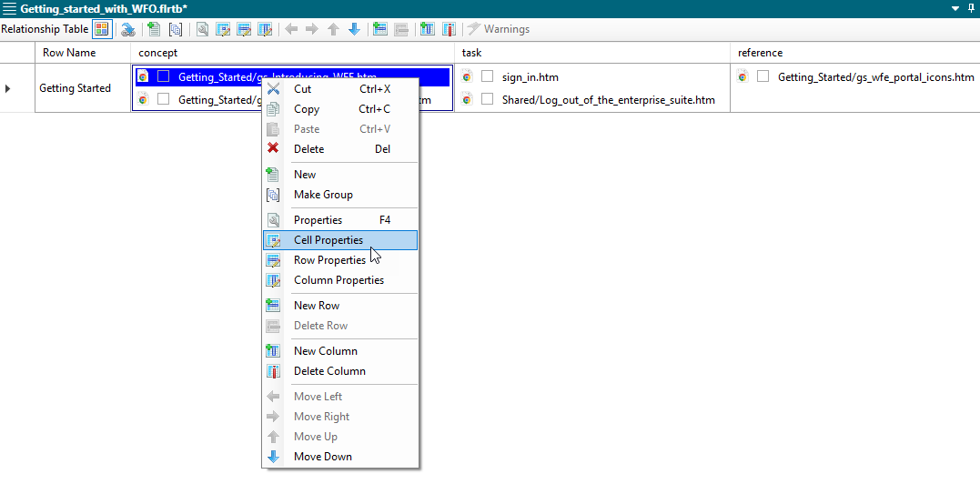Expand the Getting Started row arrow
The width and height of the screenshot is (980, 484).
coord(8,88)
